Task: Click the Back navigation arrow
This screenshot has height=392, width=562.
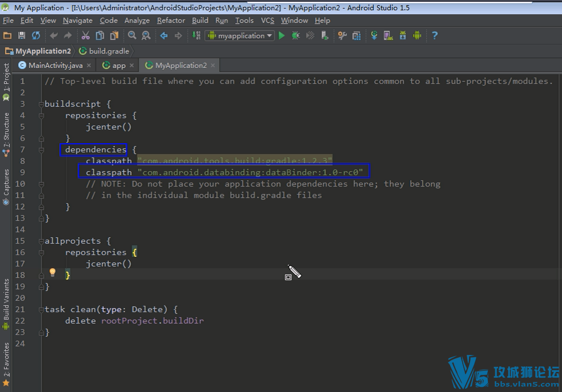Action: pos(164,35)
